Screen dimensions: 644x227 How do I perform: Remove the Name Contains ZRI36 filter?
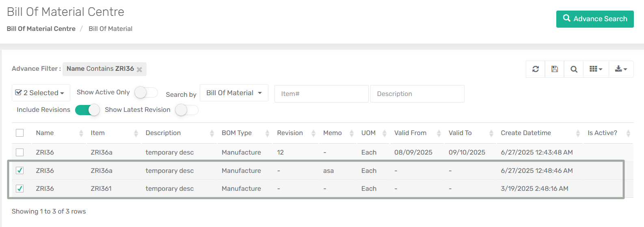pos(139,70)
